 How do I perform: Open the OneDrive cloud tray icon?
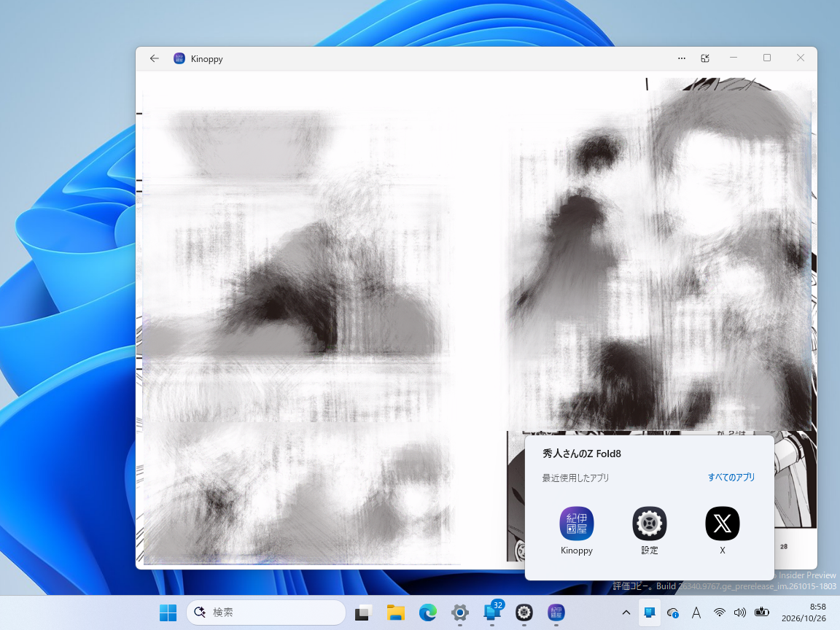pos(673,612)
